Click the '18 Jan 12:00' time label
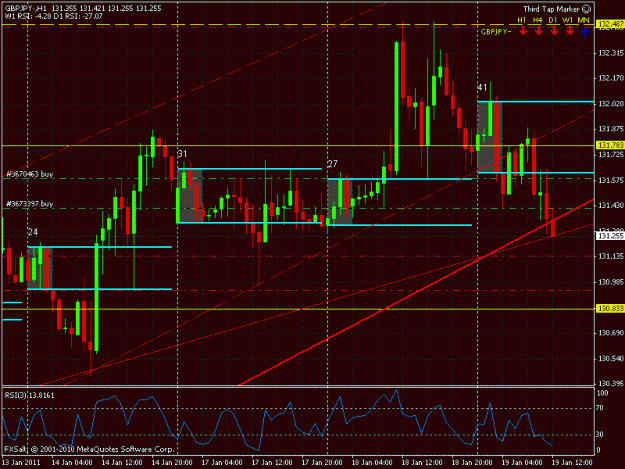625x469 pixels. click(422, 463)
